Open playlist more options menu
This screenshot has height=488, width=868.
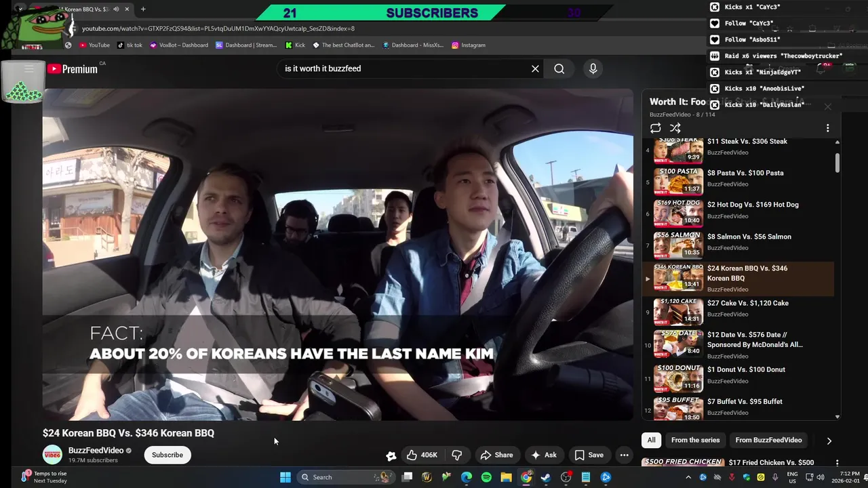pos(827,128)
